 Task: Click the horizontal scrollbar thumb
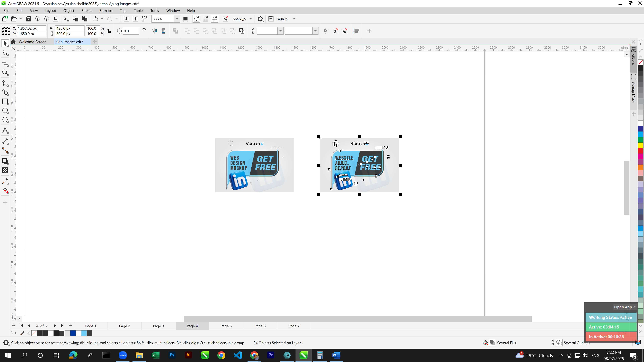pos(358,319)
